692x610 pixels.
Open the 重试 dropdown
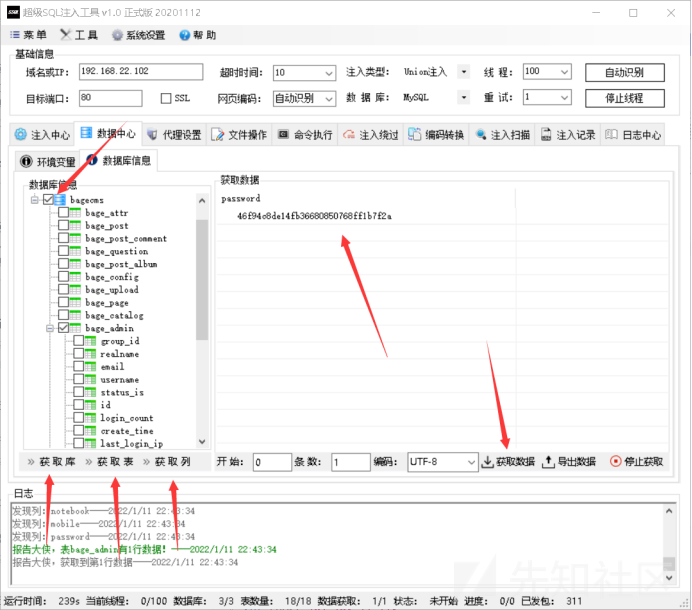(564, 97)
